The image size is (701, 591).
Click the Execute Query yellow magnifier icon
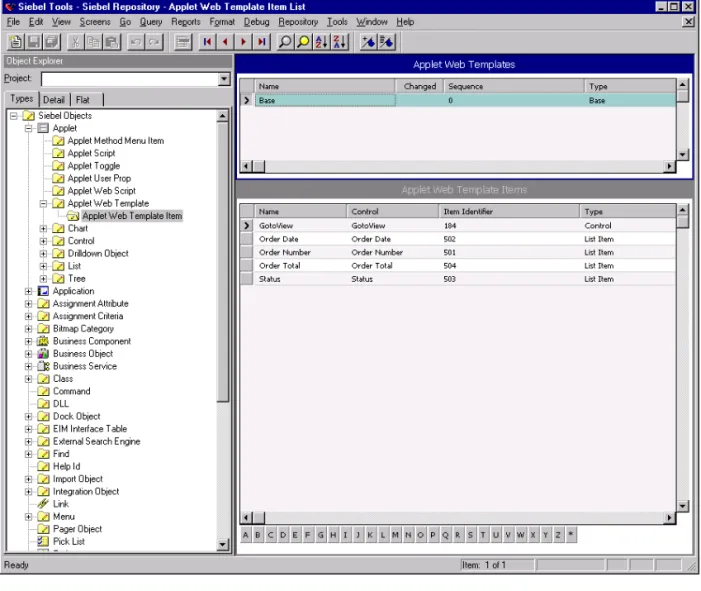pos(303,42)
